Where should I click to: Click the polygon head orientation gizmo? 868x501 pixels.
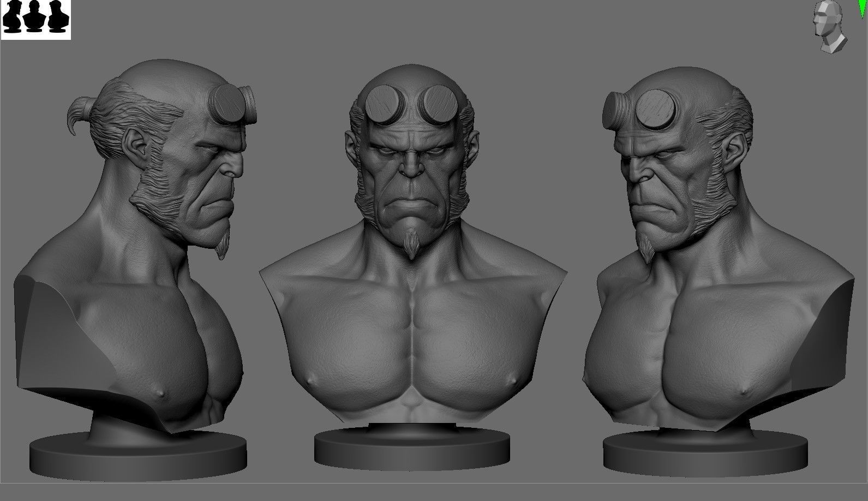pos(829,27)
